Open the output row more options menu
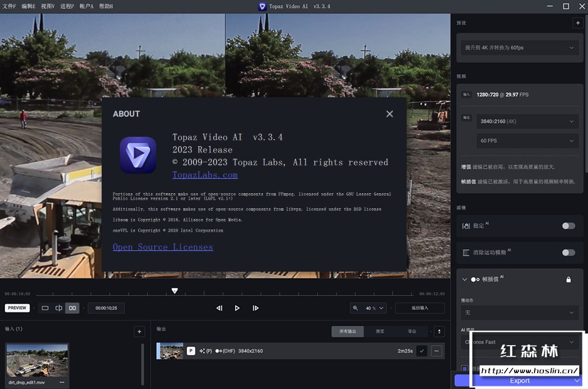 click(x=437, y=351)
